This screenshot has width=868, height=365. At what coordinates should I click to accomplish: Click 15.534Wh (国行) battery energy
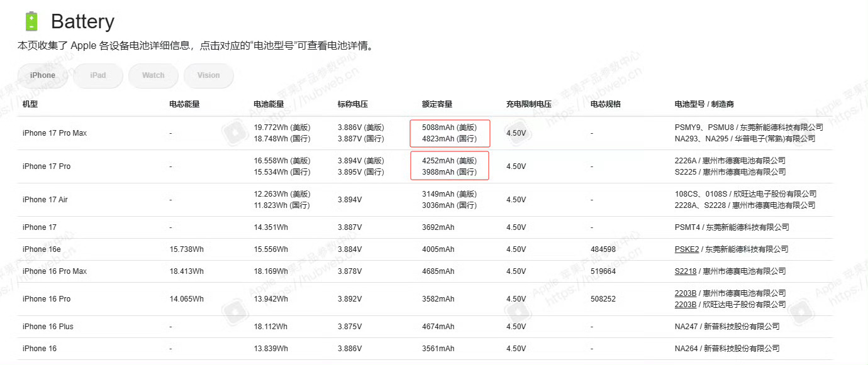coord(282,172)
